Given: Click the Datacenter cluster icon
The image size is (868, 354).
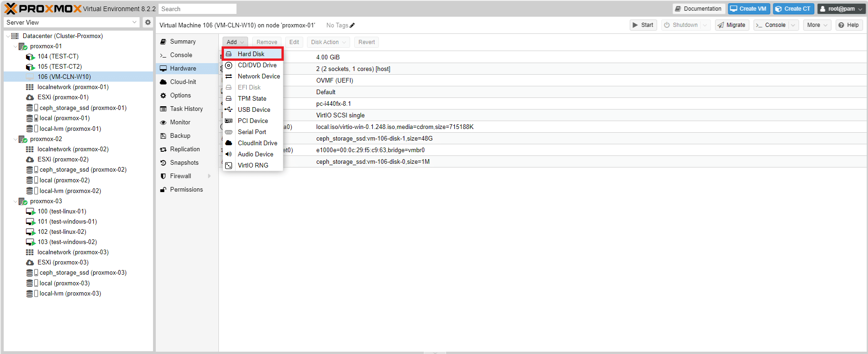Looking at the screenshot, I should (x=15, y=36).
